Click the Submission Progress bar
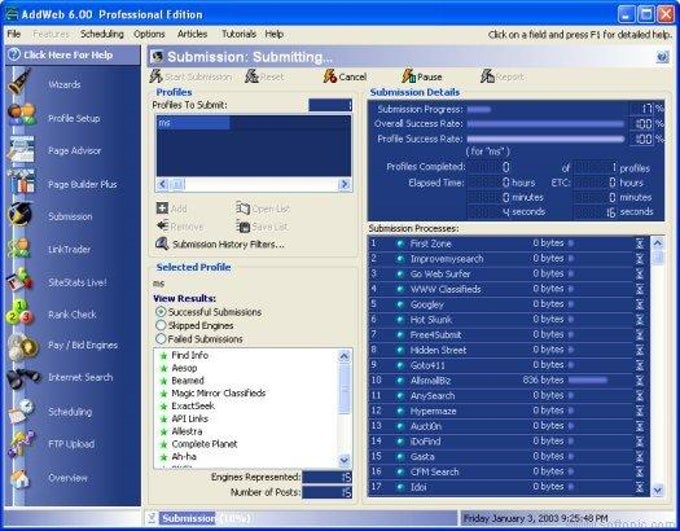The image size is (680, 531). pyautogui.click(x=546, y=109)
